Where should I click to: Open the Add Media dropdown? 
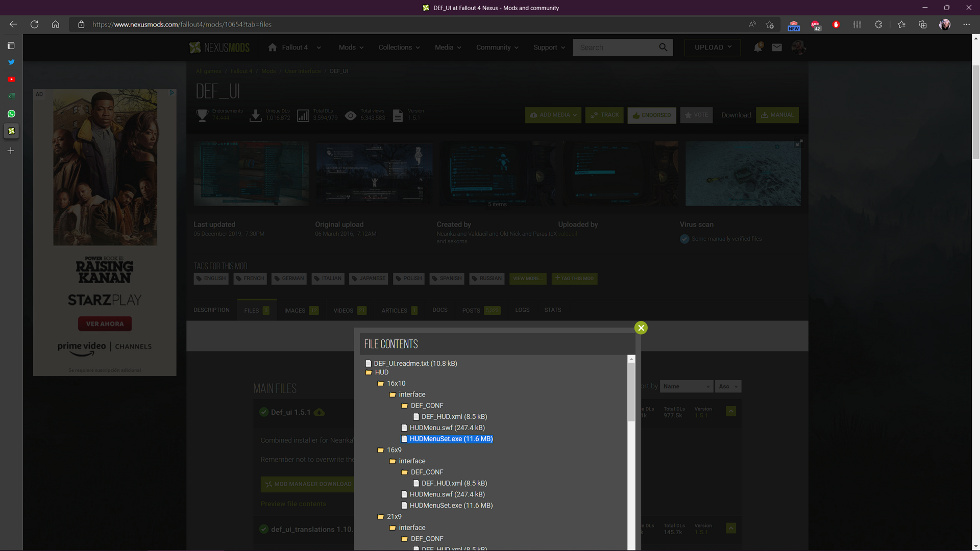click(553, 115)
